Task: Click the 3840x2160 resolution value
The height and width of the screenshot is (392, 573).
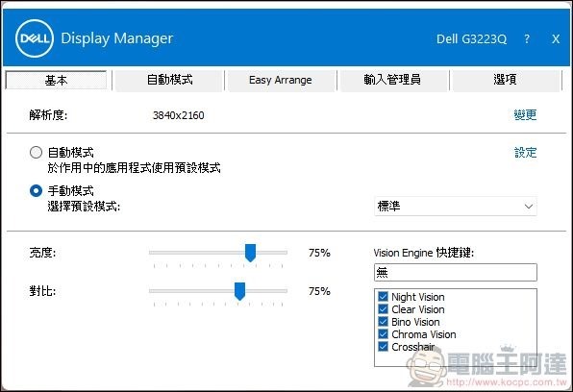Action: [x=178, y=115]
